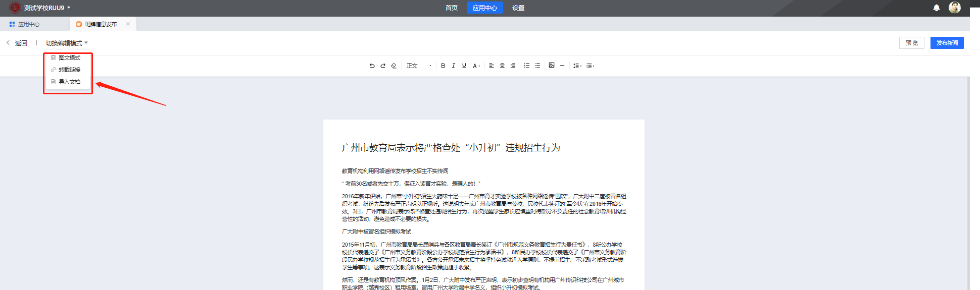The height and width of the screenshot is (290, 980).
Task: Apply left text alignment
Action: [492, 66]
